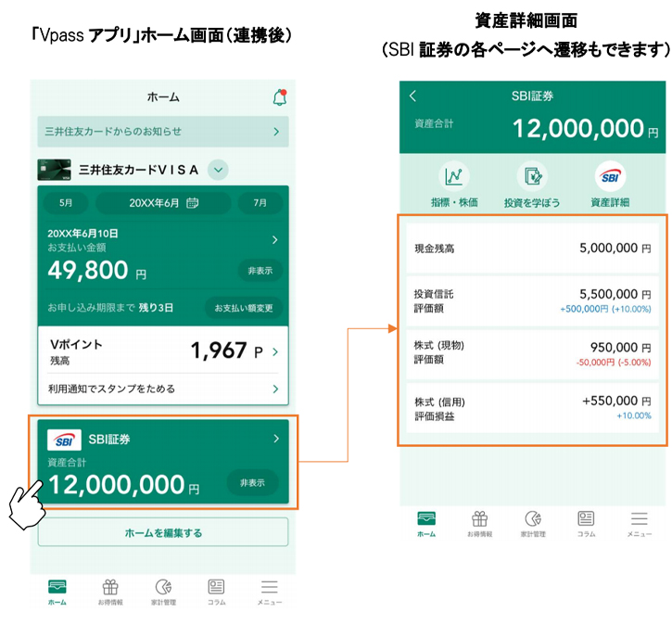Select 株式(現物) 評価額 row
The image size is (672, 625).
pyautogui.click(x=532, y=354)
